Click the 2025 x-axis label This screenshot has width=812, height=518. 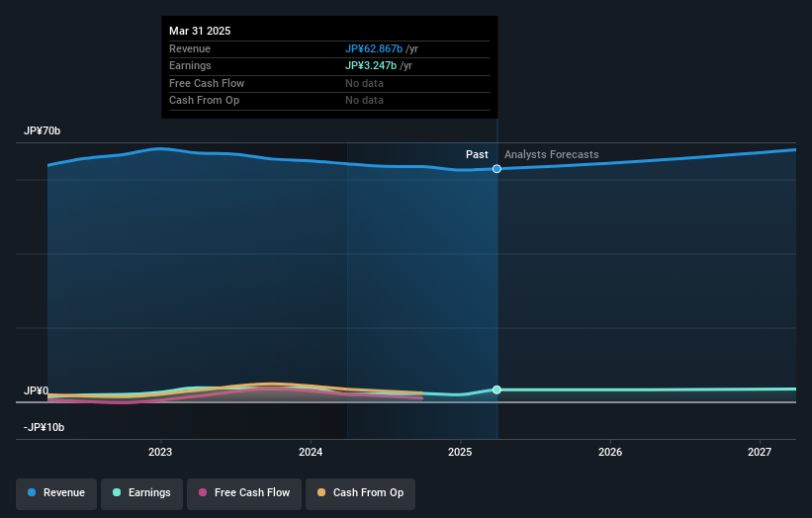click(460, 452)
